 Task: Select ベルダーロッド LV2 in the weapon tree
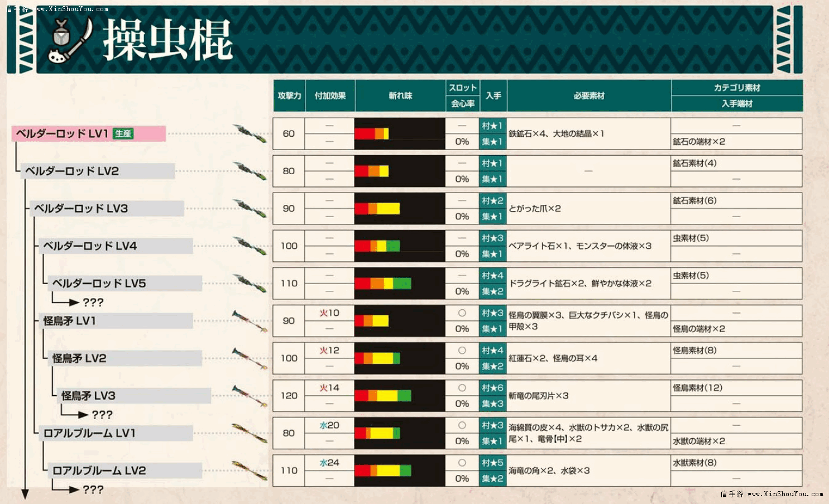97,171
